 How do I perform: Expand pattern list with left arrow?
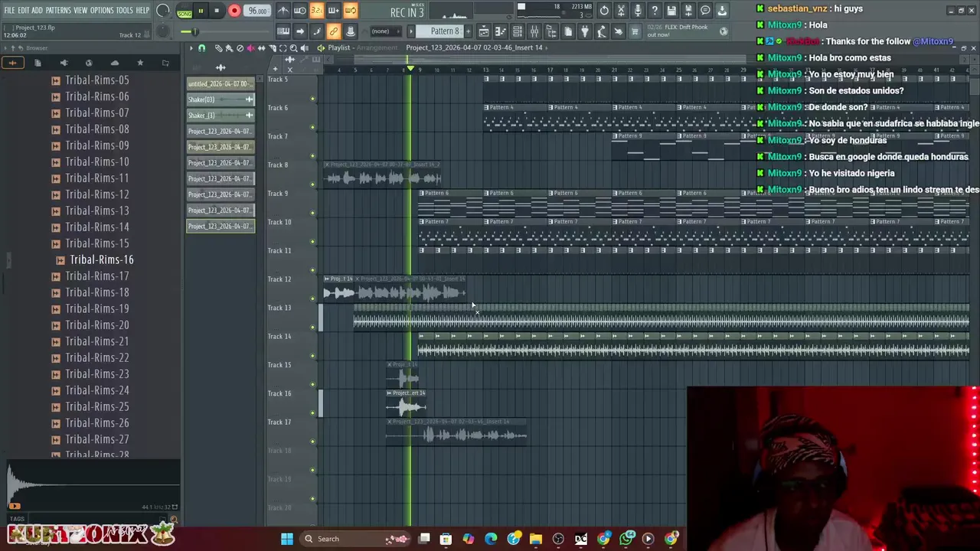411,31
